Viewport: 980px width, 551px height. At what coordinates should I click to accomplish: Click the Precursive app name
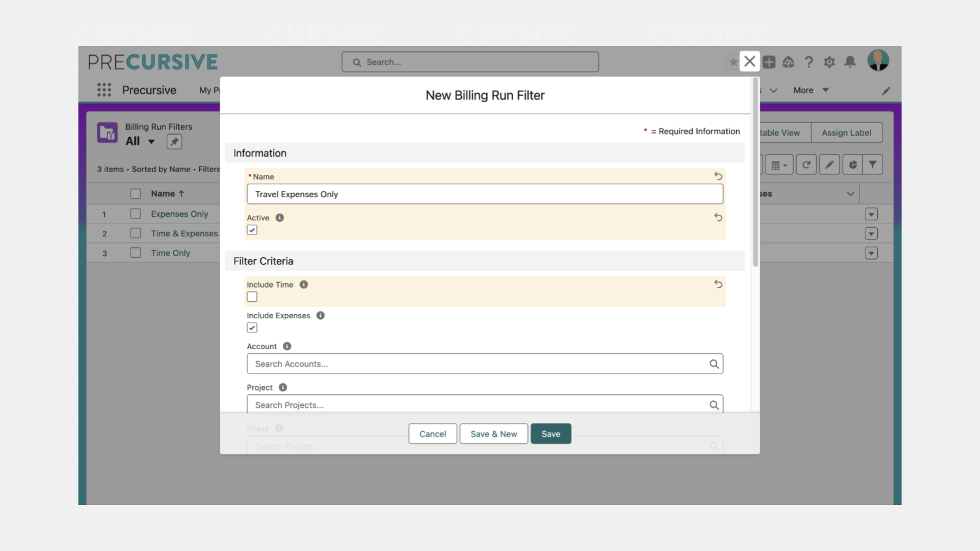pyautogui.click(x=149, y=90)
